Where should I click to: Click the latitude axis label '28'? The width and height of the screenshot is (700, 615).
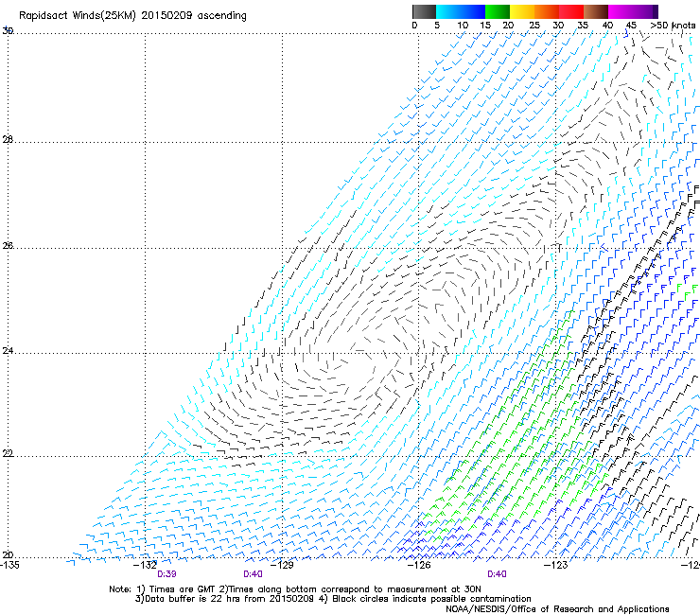[x=8, y=139]
